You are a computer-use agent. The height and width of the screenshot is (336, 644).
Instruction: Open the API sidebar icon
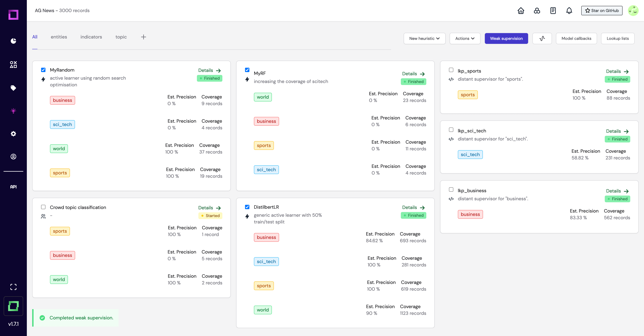click(x=13, y=187)
